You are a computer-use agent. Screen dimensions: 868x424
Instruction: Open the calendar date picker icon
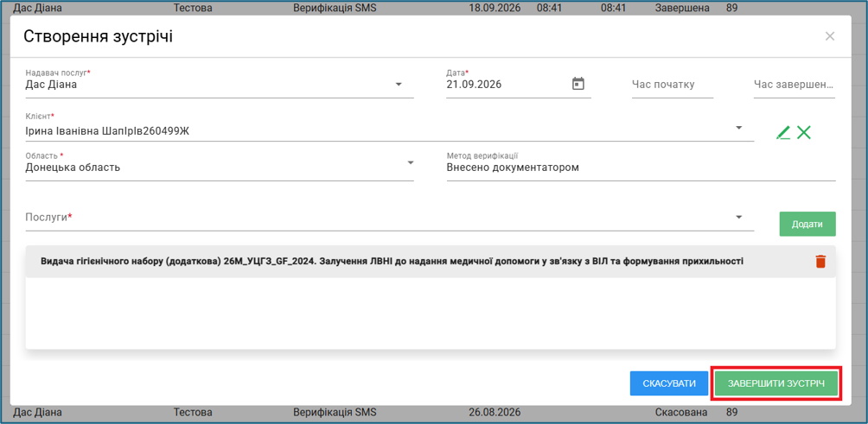pos(578,84)
